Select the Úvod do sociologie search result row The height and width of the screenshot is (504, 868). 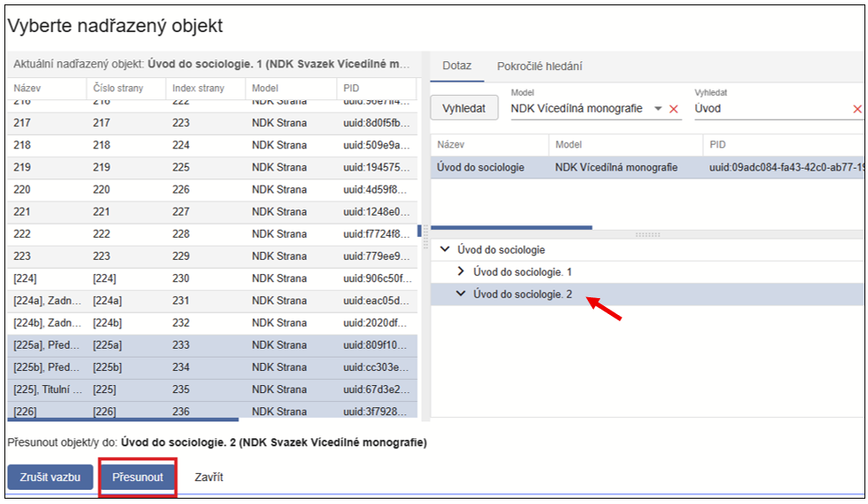coord(481,167)
